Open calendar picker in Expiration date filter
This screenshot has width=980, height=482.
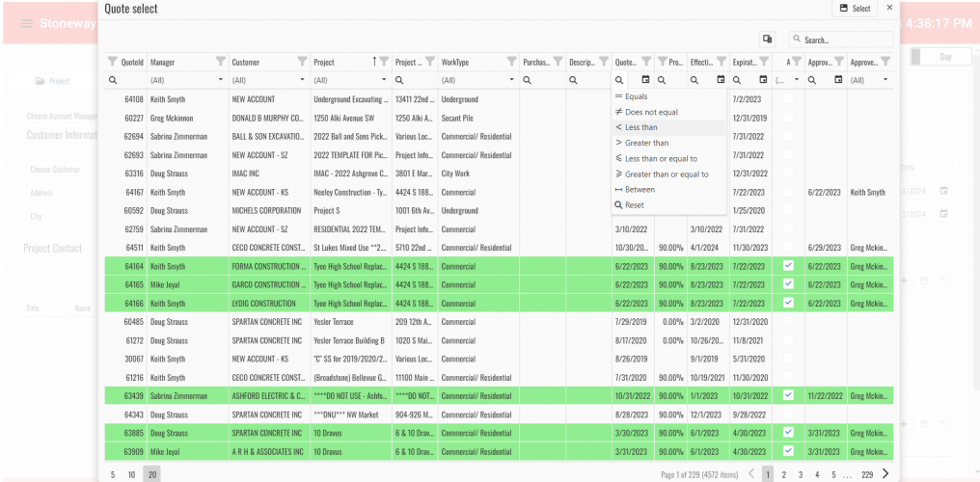(762, 80)
